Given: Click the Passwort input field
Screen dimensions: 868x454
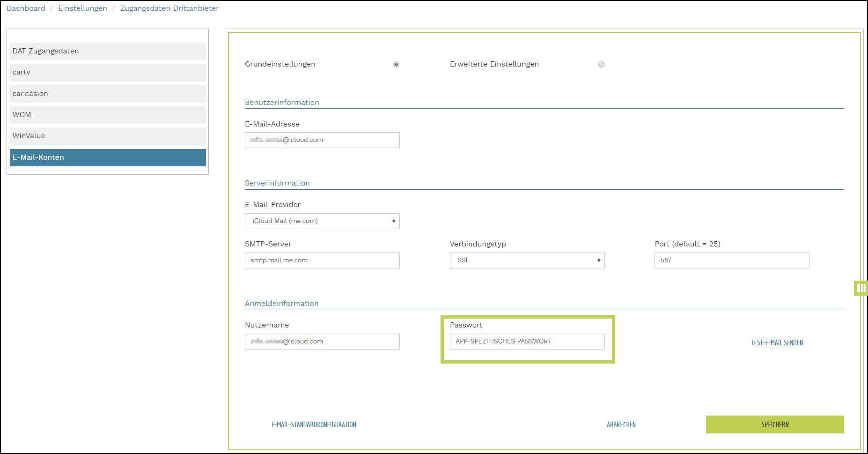Looking at the screenshot, I should pyautogui.click(x=527, y=342).
